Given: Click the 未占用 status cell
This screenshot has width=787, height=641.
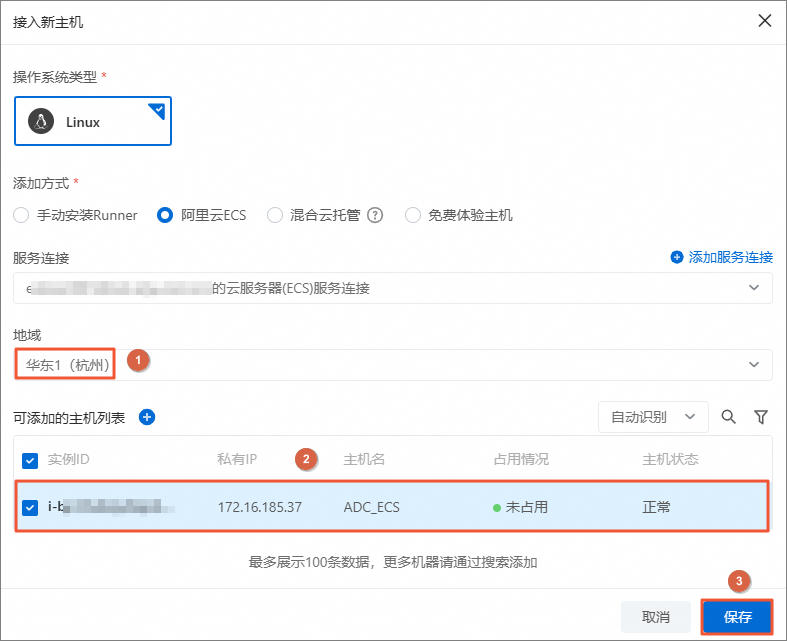Looking at the screenshot, I should 520,507.
